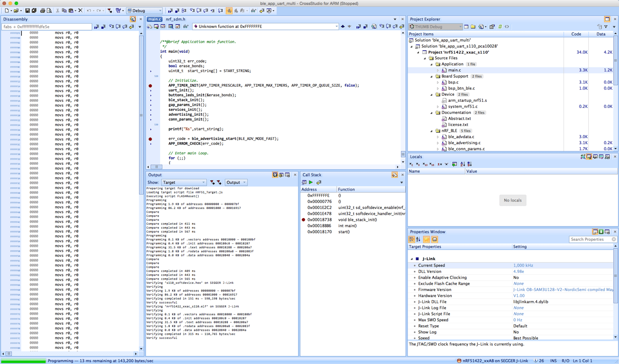Click the Name column header in Locals

[x=436, y=171]
